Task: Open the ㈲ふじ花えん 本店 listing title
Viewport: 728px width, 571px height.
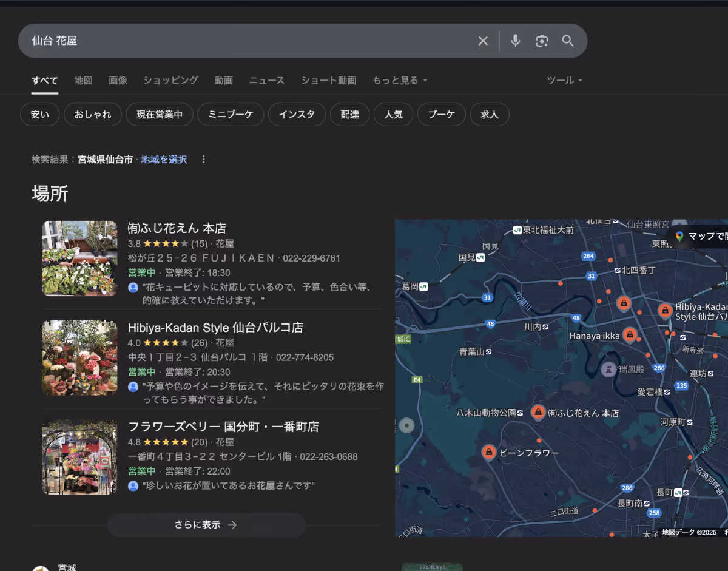Action: point(177,228)
